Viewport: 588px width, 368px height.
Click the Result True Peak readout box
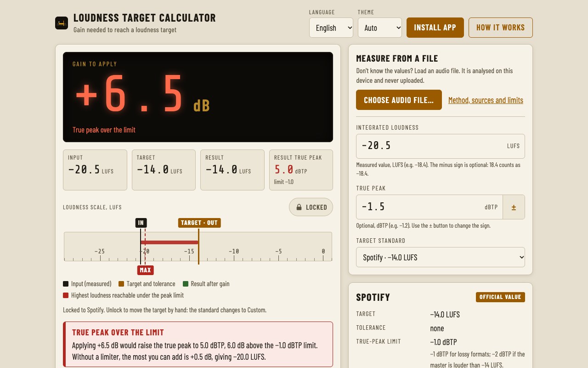click(301, 170)
